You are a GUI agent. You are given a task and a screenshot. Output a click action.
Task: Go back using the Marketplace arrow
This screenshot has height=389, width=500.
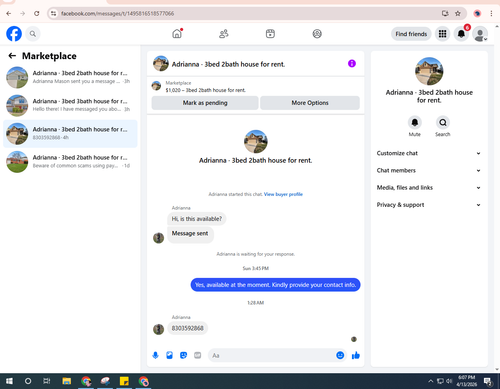12,56
